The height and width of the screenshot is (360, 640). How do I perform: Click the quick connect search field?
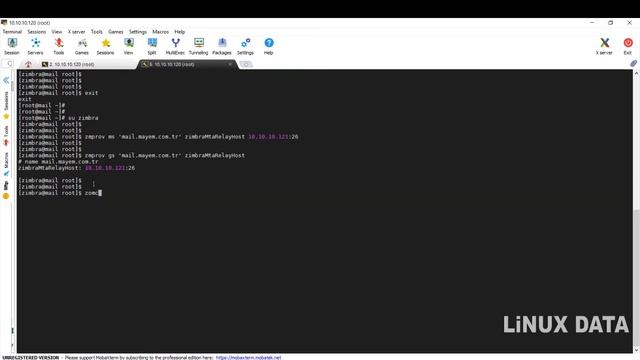[8, 64]
